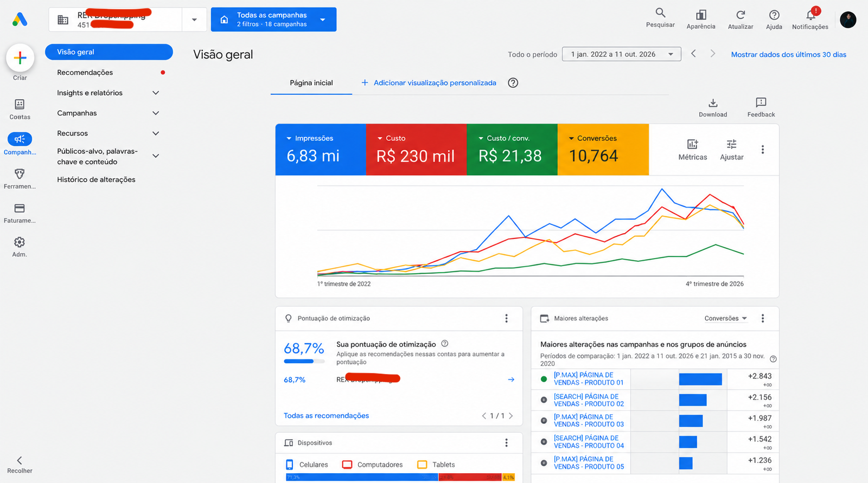
Task: Open the account selector dropdown arrow
Action: point(194,20)
